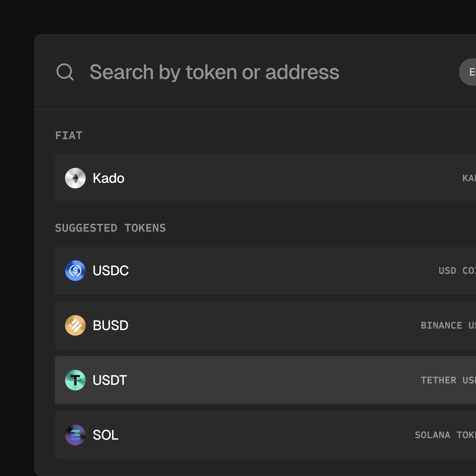Click the blue USDC coin icon

(x=75, y=271)
